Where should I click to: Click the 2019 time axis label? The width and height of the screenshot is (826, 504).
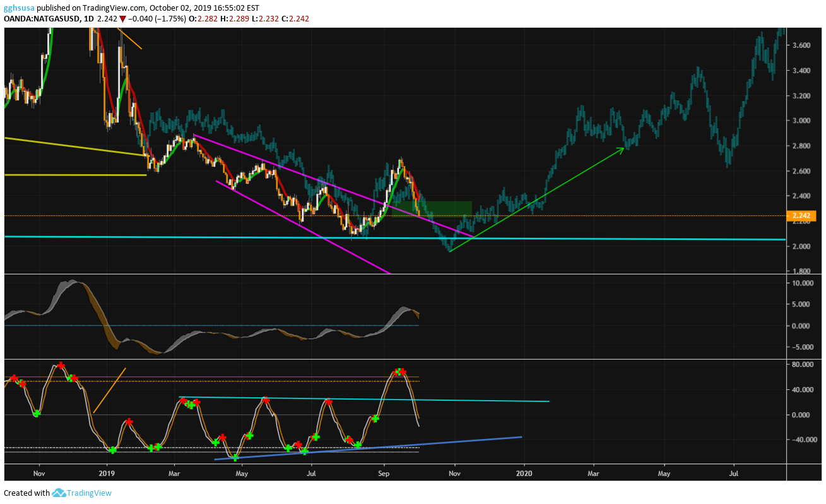(107, 472)
